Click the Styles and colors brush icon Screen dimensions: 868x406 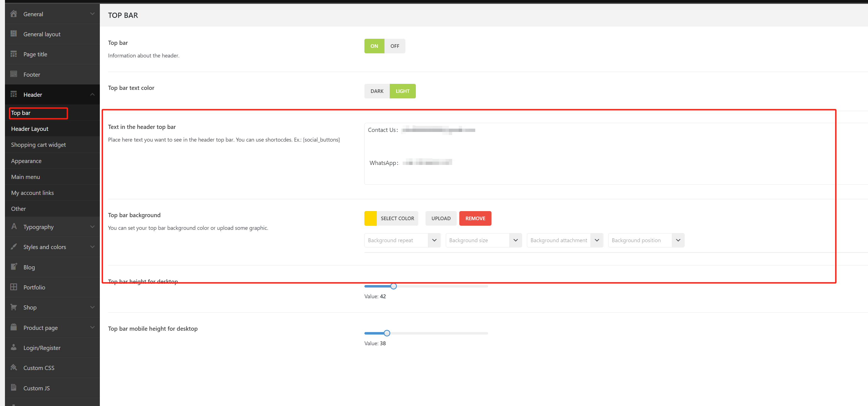coord(14,247)
